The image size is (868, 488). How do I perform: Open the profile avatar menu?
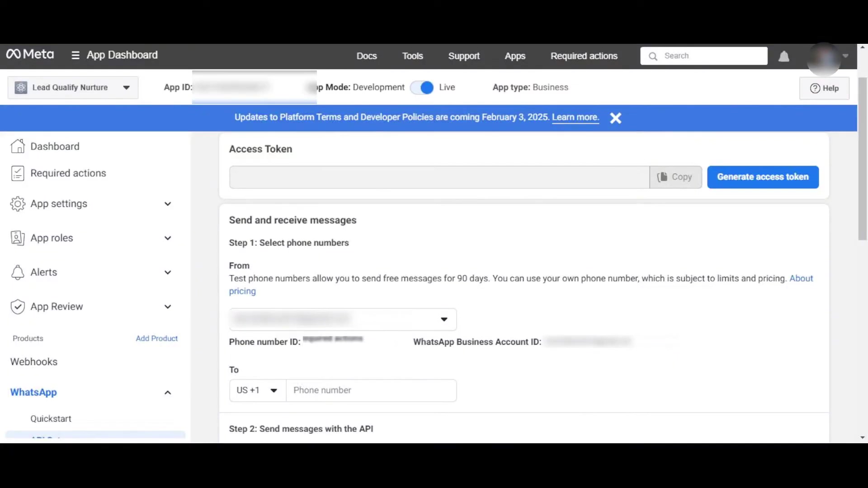click(824, 58)
